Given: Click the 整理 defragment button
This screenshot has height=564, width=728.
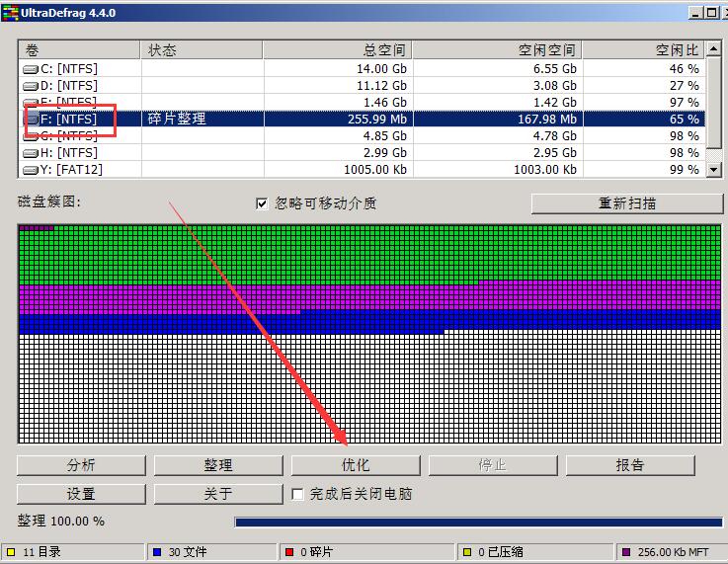Looking at the screenshot, I should (218, 465).
